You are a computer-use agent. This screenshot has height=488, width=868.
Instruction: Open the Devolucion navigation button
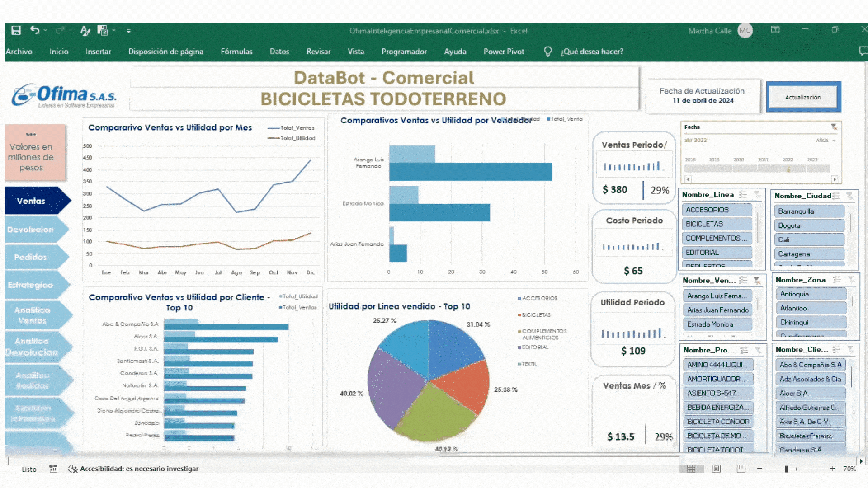(36, 230)
